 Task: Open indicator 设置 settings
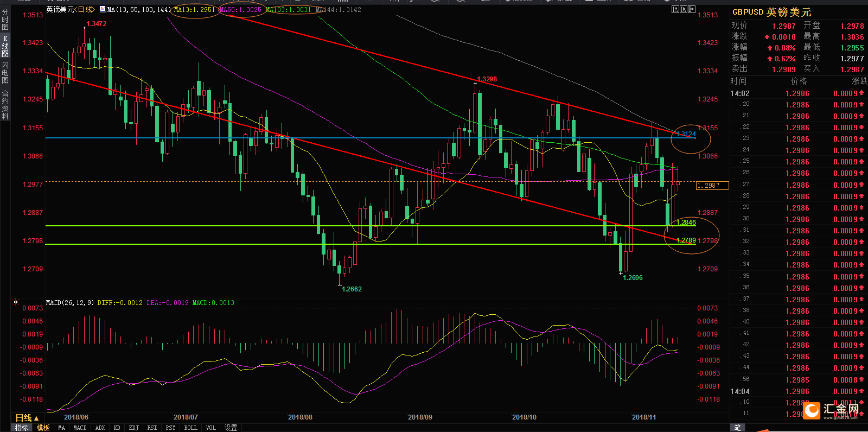[231, 428]
